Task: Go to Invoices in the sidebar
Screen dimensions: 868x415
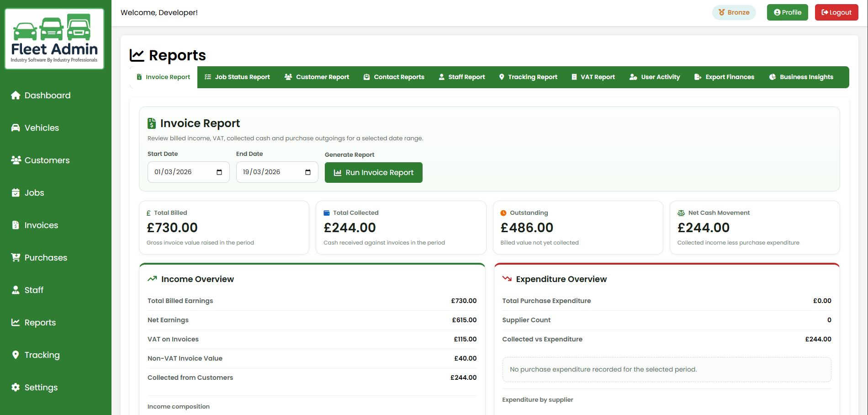Action: [x=41, y=225]
